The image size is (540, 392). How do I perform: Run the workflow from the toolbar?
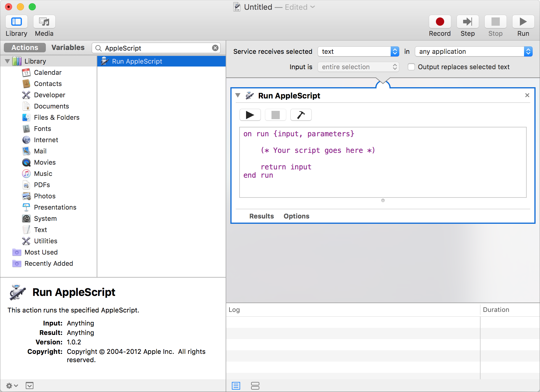[523, 22]
